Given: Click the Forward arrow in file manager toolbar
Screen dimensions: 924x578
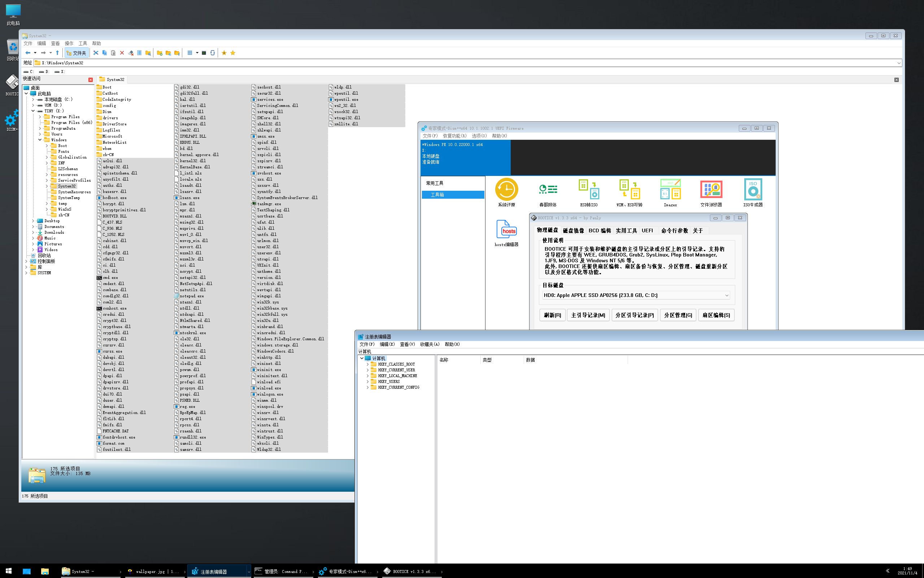Looking at the screenshot, I should point(43,53).
